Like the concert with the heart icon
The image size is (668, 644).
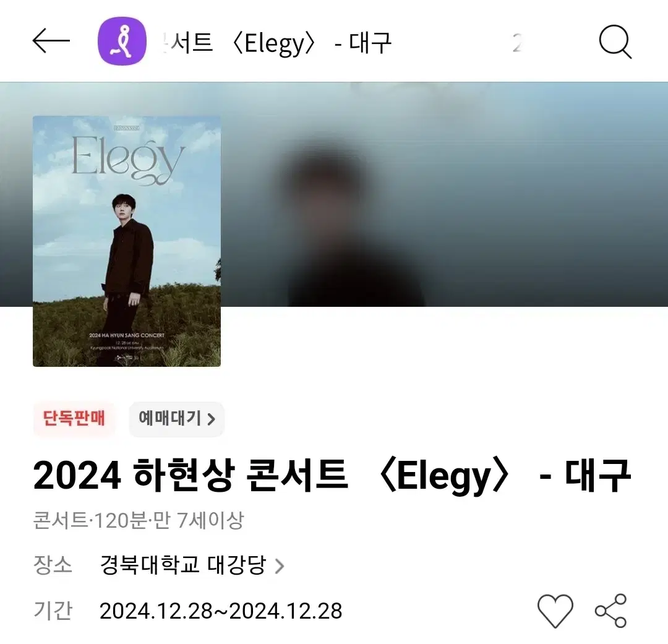(555, 611)
